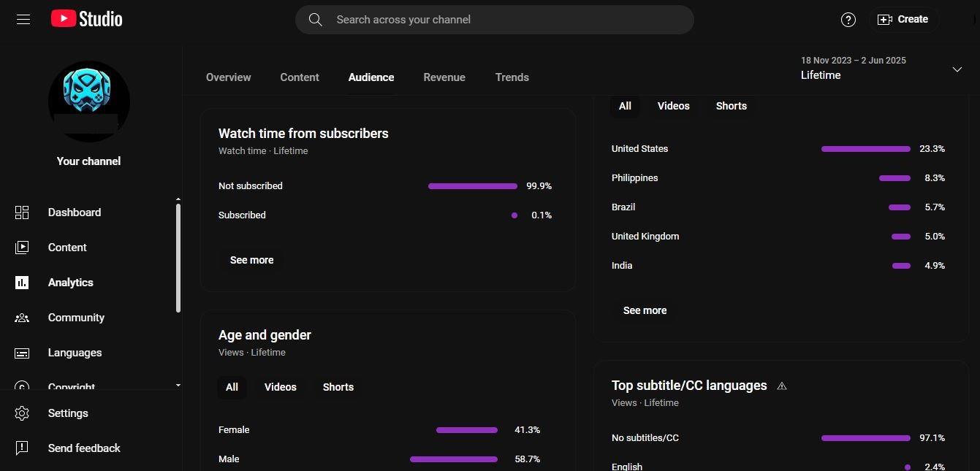The height and width of the screenshot is (471, 980).
Task: Click the Send feedback icon
Action: point(22,448)
